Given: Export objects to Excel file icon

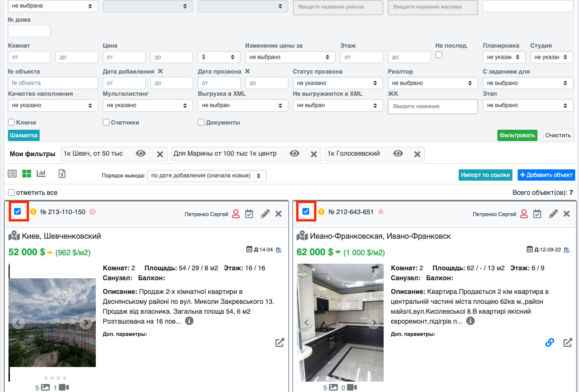Looking at the screenshot, I should click(62, 174).
